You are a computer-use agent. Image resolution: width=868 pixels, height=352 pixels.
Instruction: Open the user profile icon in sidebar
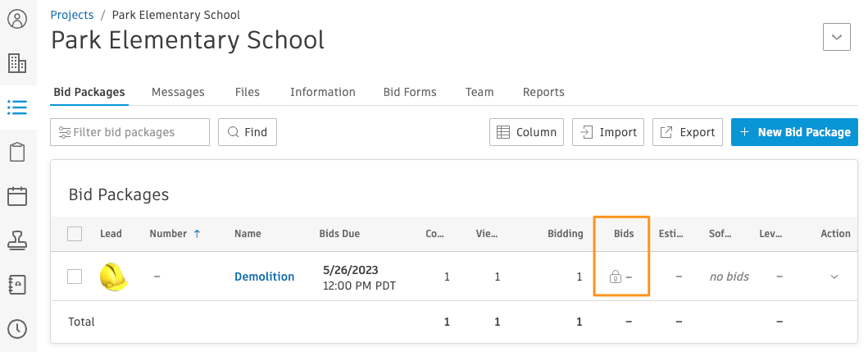pos(17,19)
